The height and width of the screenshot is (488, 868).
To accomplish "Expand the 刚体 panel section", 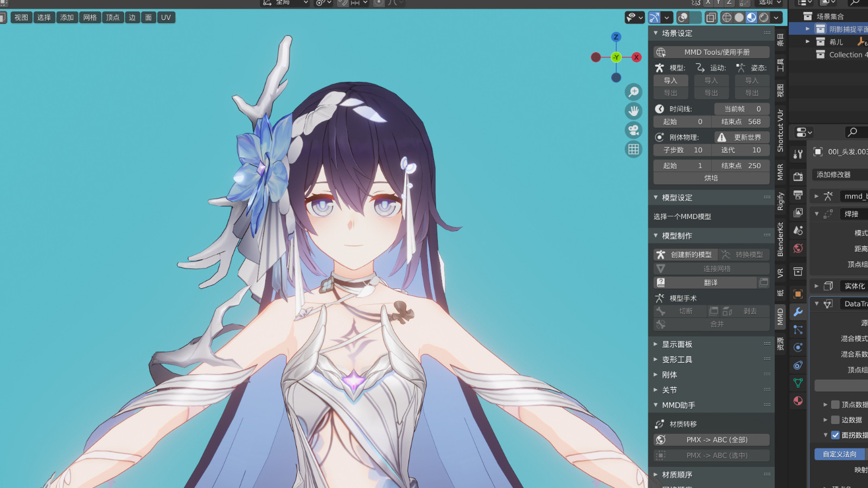I will 669,375.
